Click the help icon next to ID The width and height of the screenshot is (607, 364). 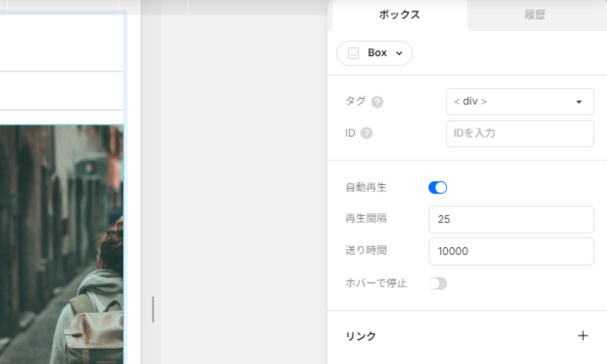pyautogui.click(x=366, y=133)
